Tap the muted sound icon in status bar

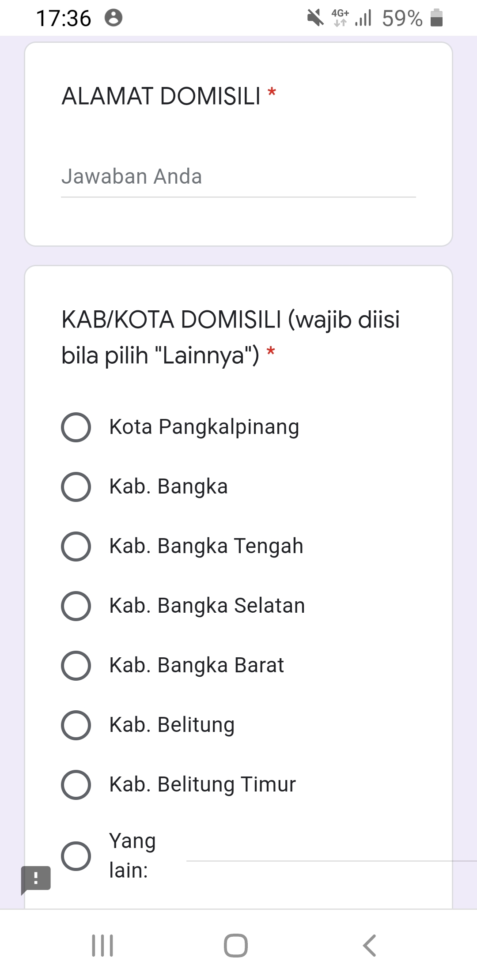[315, 18]
